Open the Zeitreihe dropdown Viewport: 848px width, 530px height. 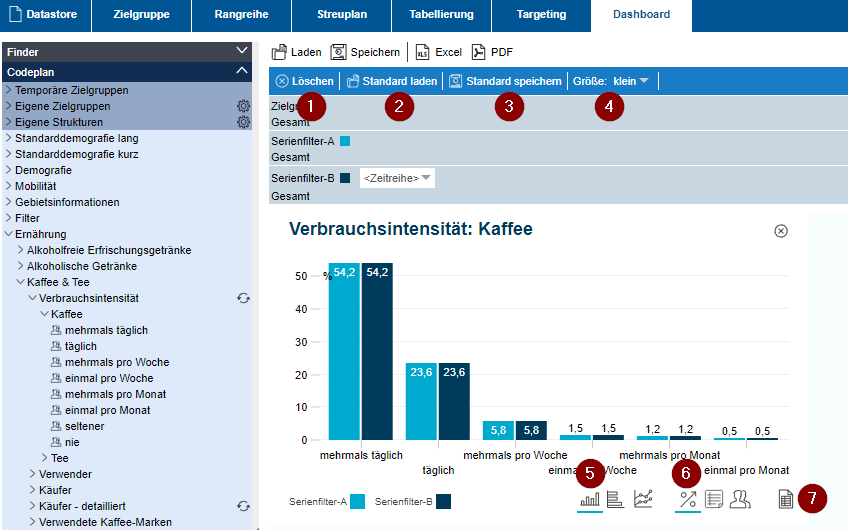(397, 178)
